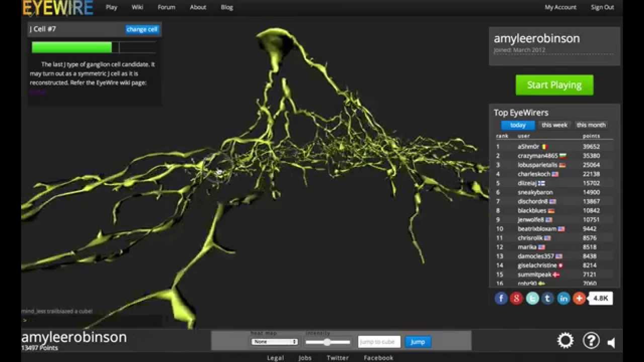This screenshot has width=644, height=362.
Task: Click the Start Playing button
Action: tap(554, 85)
